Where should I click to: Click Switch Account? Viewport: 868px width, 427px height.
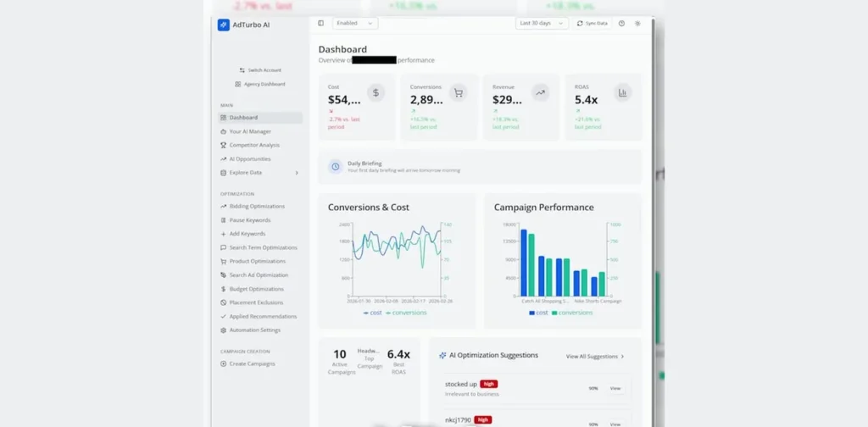click(260, 70)
